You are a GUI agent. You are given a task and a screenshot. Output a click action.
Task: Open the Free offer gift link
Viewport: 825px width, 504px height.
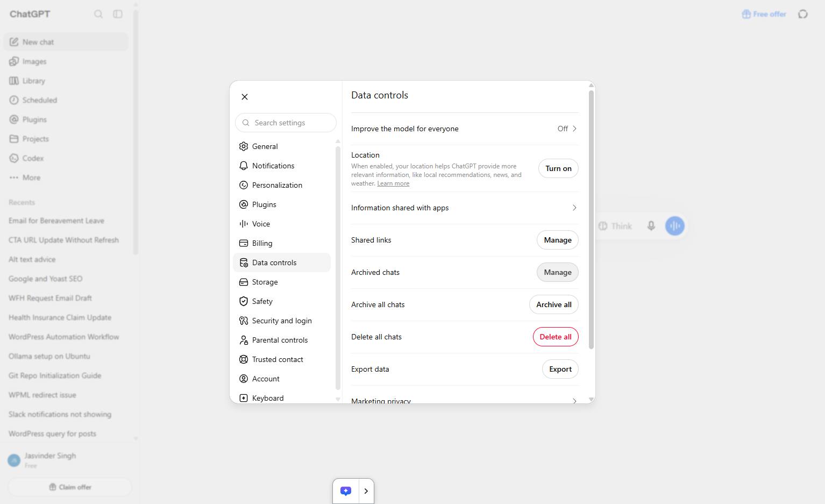click(x=764, y=14)
